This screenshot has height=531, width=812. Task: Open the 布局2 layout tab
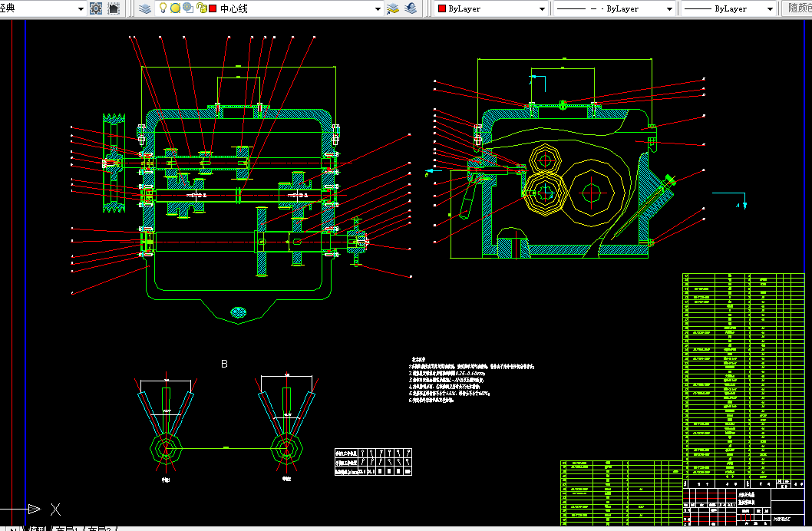click(101, 529)
